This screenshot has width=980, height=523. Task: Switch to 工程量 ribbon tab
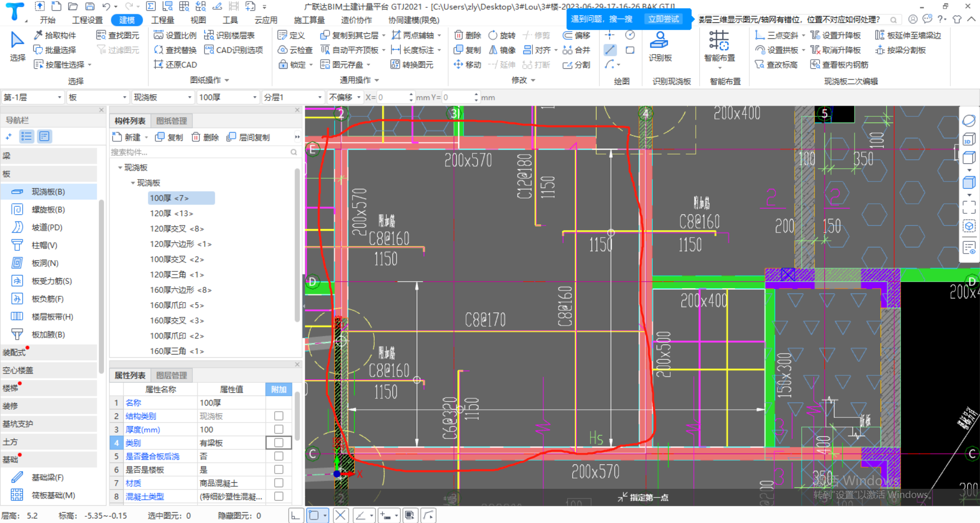click(163, 20)
